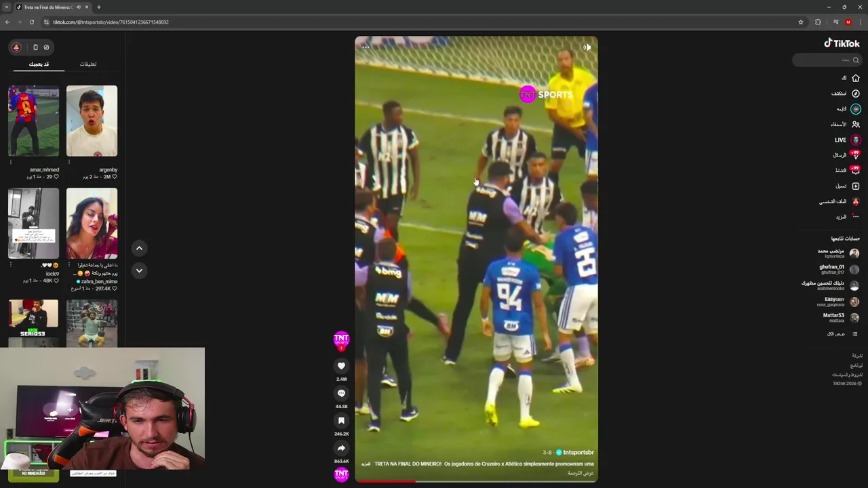Open followed account arabmenlooks
Image resolution: width=868 pixels, height=488 pixels.
(x=831, y=285)
